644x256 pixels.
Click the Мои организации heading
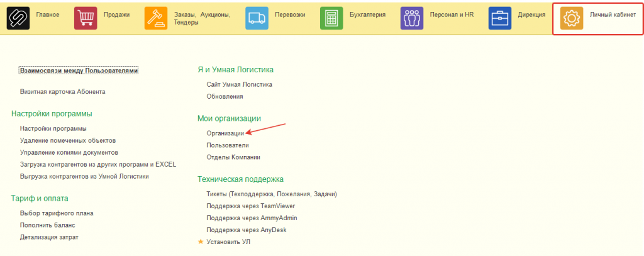229,118
